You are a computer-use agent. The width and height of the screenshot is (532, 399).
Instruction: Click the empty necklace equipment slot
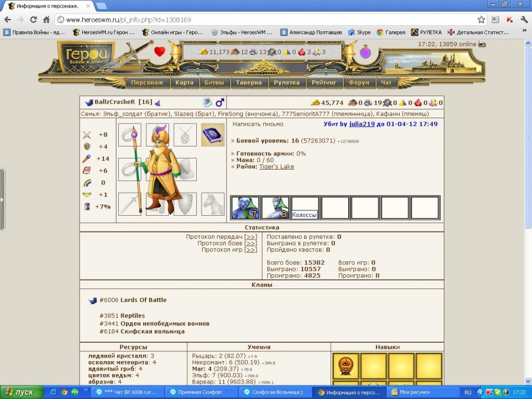[x=185, y=135]
